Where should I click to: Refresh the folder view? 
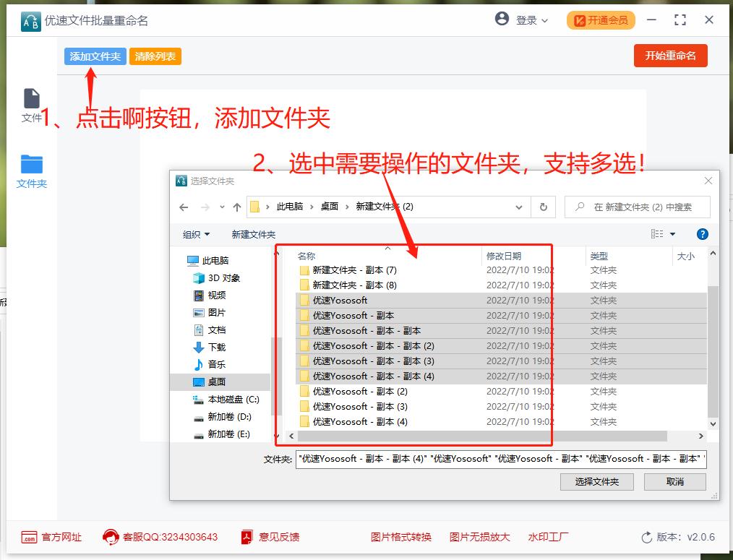[543, 207]
